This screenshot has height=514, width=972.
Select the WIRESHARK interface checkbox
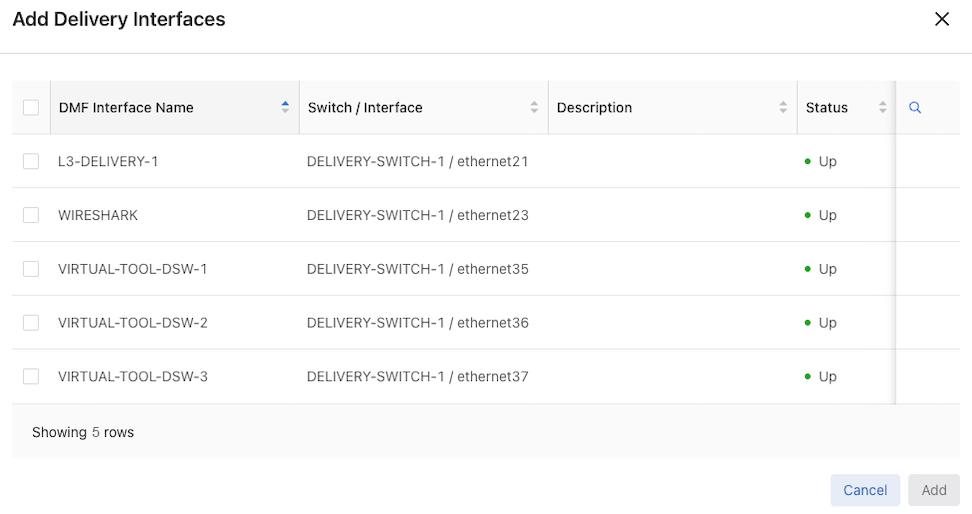click(31, 215)
